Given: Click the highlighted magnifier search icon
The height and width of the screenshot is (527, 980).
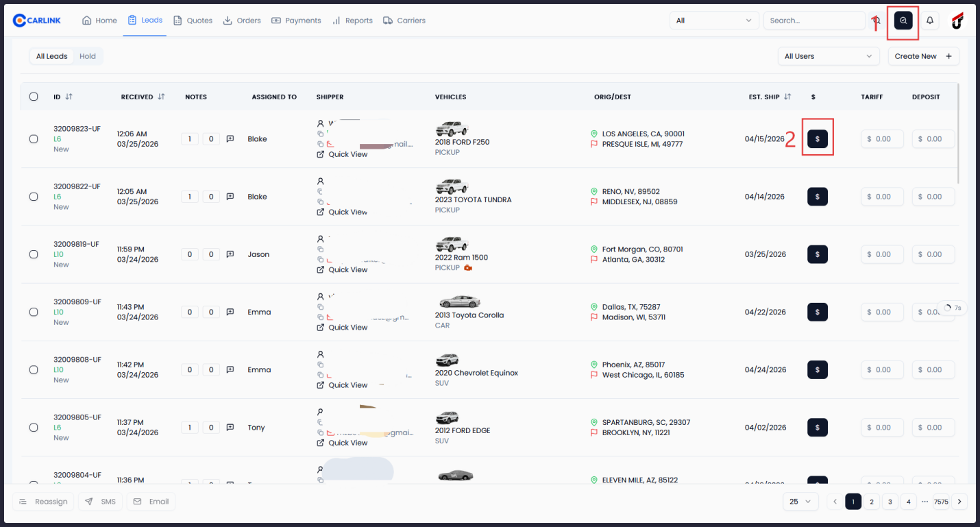Looking at the screenshot, I should coord(902,21).
